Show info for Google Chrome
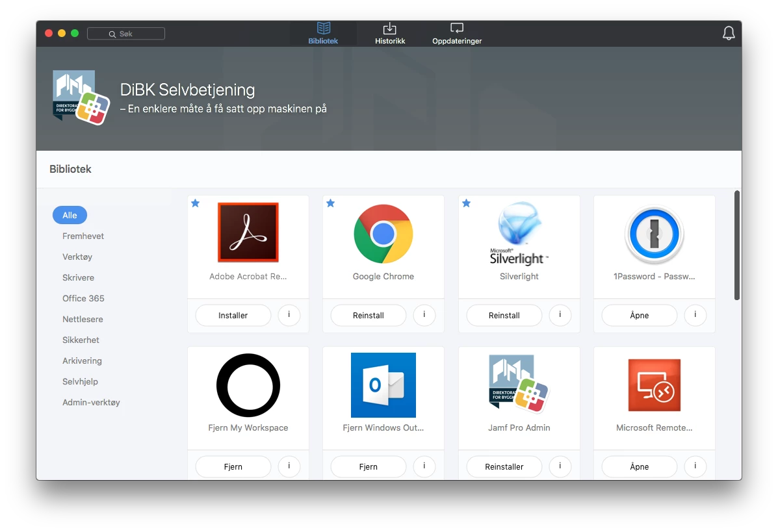 click(x=424, y=315)
